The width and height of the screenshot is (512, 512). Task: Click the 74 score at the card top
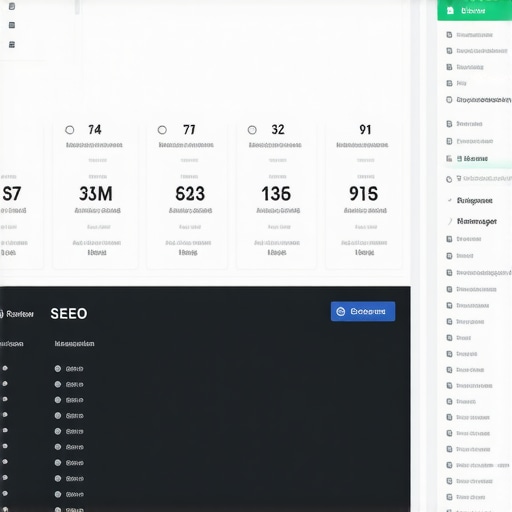point(95,130)
